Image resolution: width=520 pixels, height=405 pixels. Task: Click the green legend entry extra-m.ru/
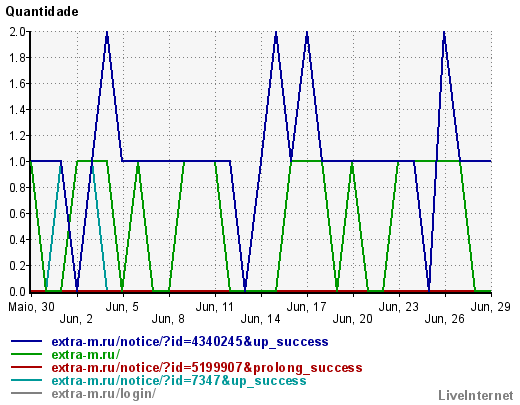coord(86,354)
